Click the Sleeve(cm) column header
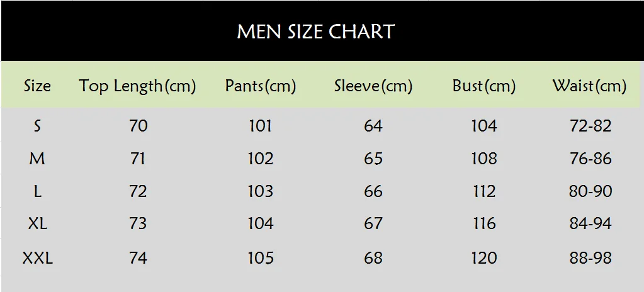Viewport: 644px width, 292px height. click(x=373, y=86)
